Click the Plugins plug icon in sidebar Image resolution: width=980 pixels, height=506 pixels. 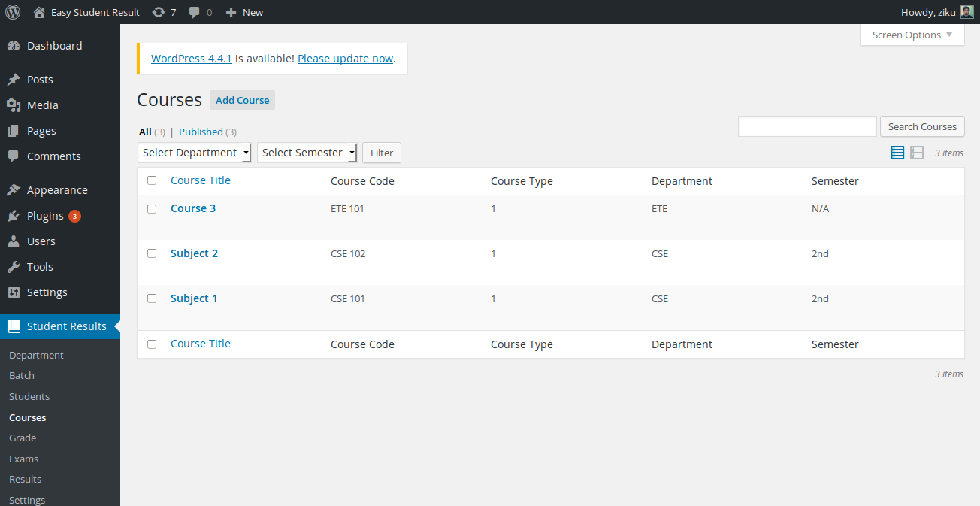(x=14, y=216)
